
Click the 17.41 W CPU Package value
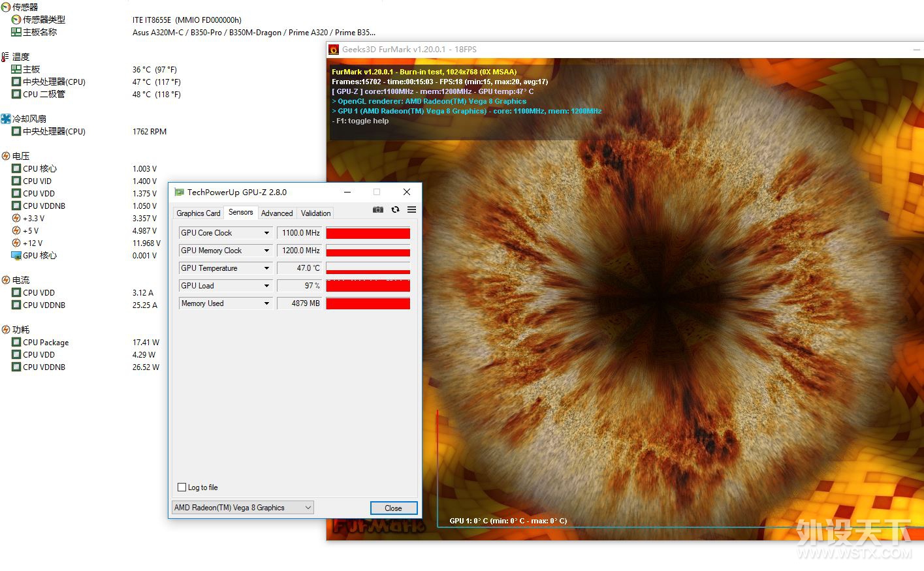(146, 343)
